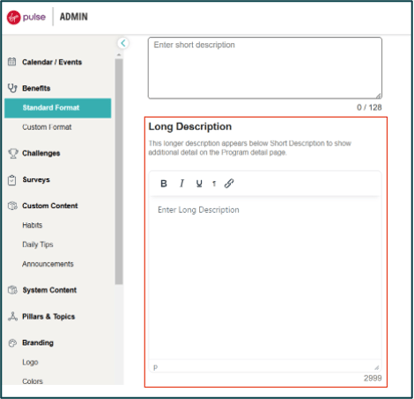Open the Challenges section

[41, 153]
